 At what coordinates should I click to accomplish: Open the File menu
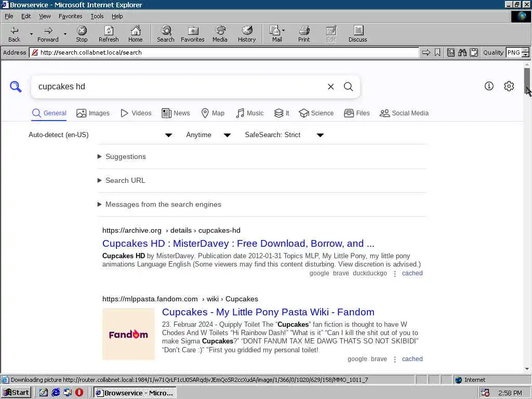pos(9,16)
